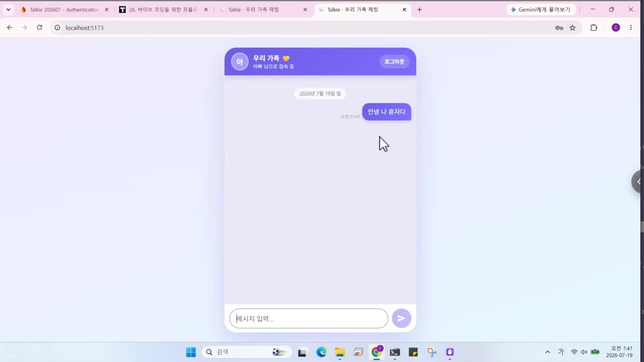
Task: Open the Windows Start menu
Action: point(191,352)
